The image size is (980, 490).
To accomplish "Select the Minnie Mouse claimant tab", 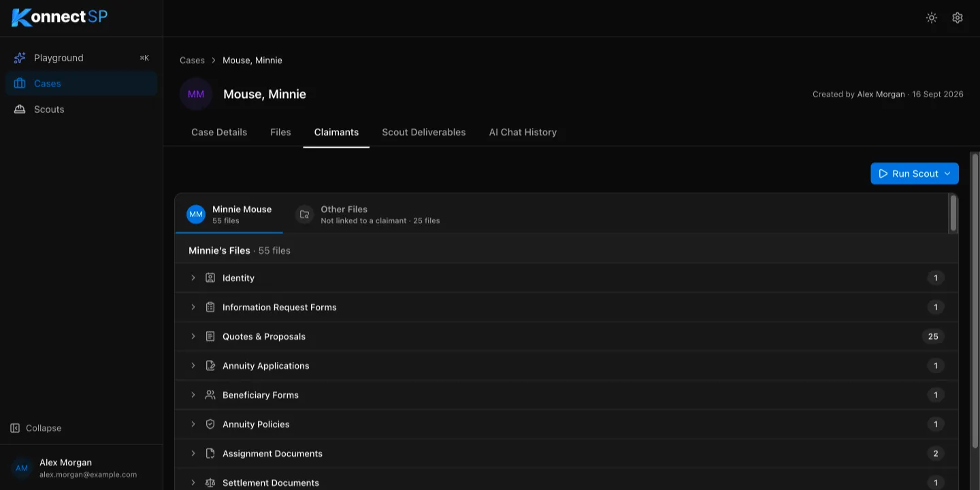I will 229,214.
